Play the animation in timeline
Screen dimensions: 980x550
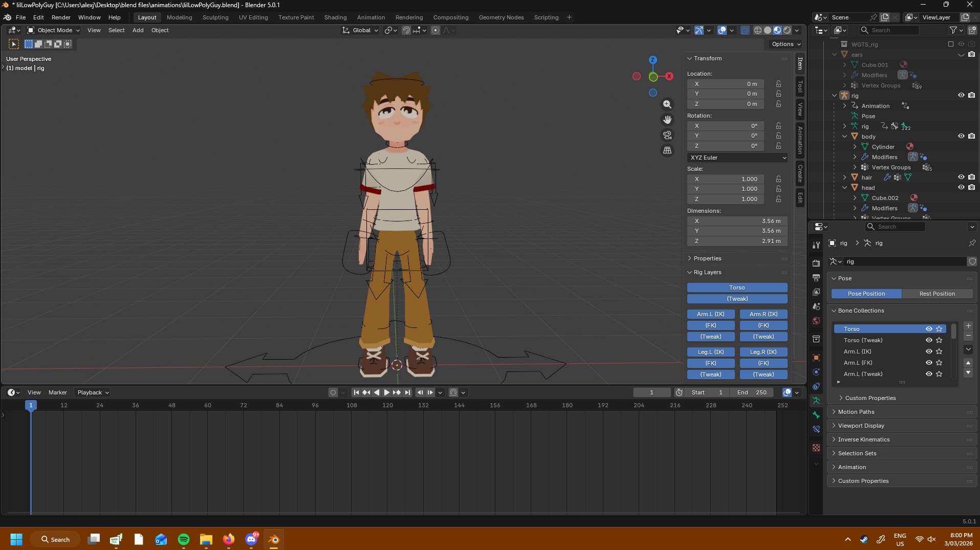click(x=387, y=392)
